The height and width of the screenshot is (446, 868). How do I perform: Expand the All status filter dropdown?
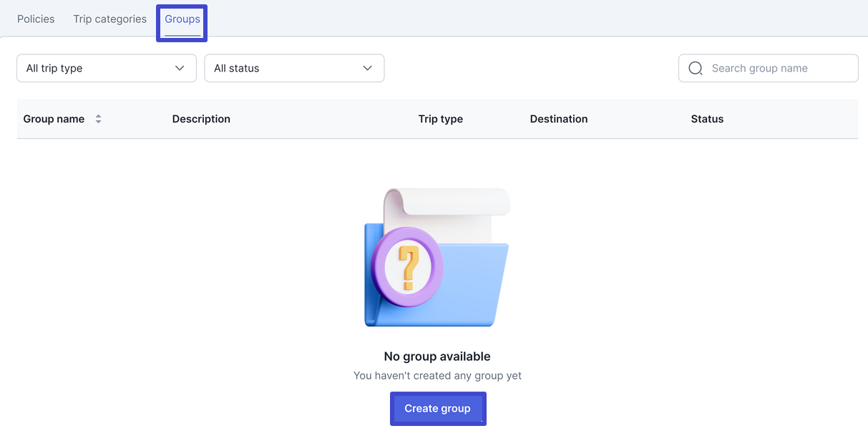click(294, 69)
